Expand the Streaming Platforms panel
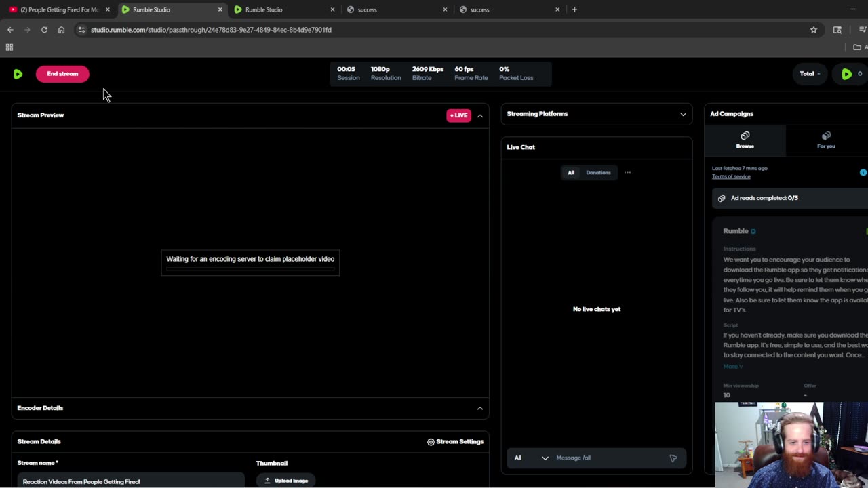 pyautogui.click(x=683, y=114)
